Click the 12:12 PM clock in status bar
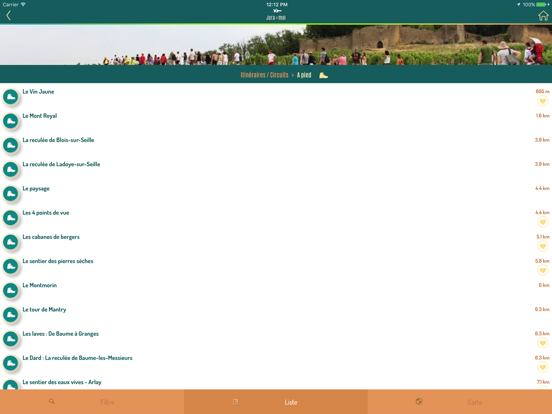 277,5
